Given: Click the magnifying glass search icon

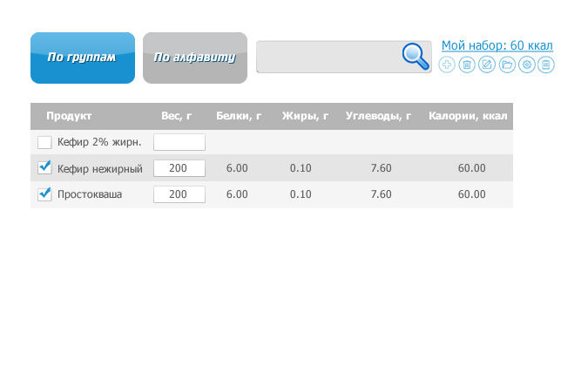Looking at the screenshot, I should click(416, 57).
